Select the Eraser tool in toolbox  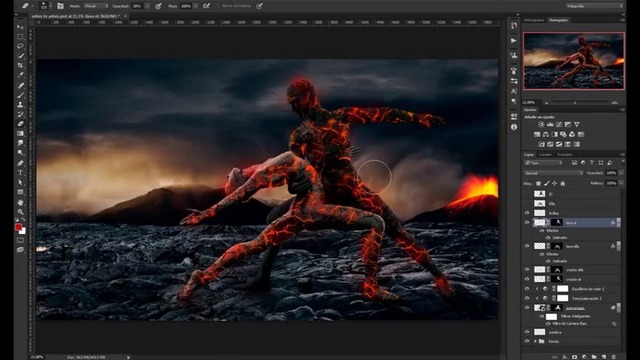(x=20, y=124)
